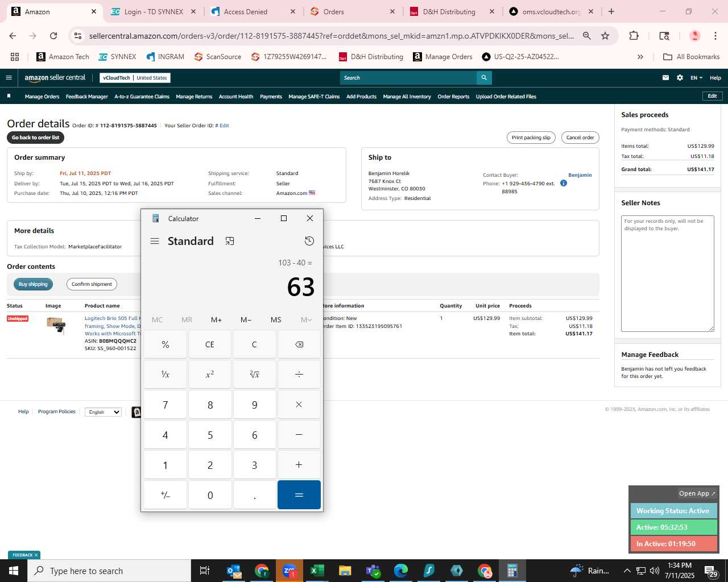Bookmark this page with the star icon
728x582 pixels.
click(x=605, y=36)
